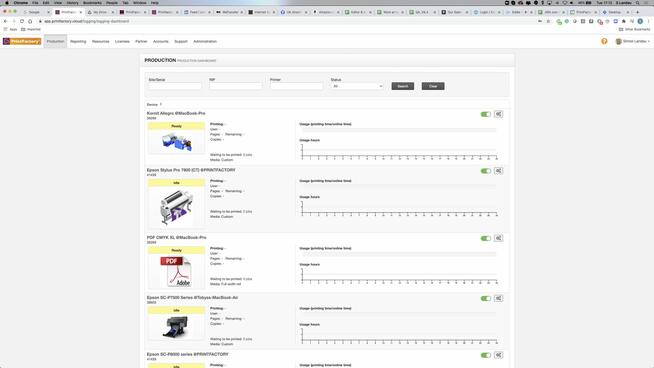Open macOS Spotlight search icon

click(638, 3)
